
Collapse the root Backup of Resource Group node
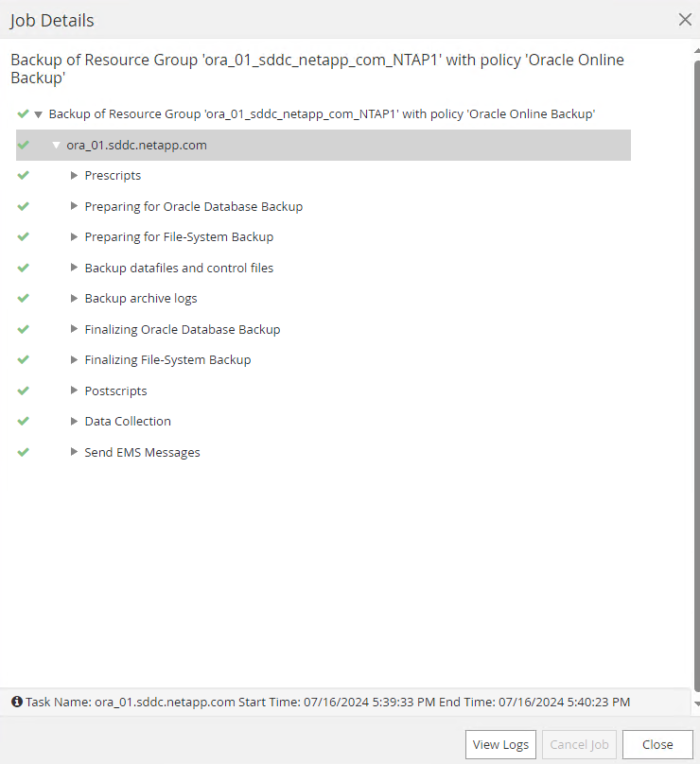[38, 113]
